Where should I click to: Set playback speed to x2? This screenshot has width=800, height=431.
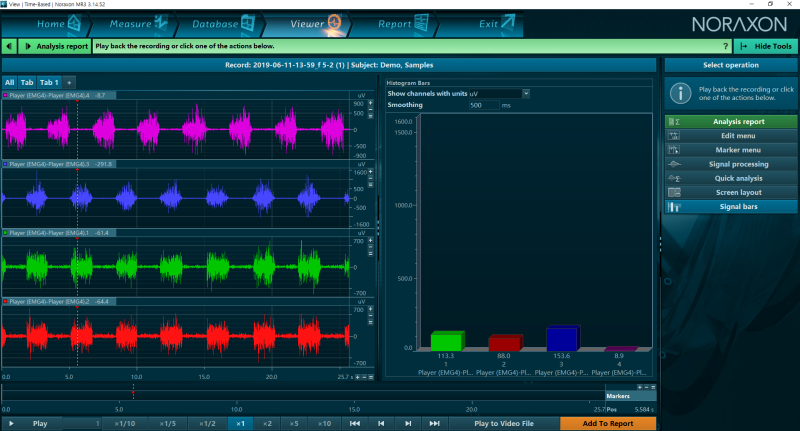click(x=267, y=423)
